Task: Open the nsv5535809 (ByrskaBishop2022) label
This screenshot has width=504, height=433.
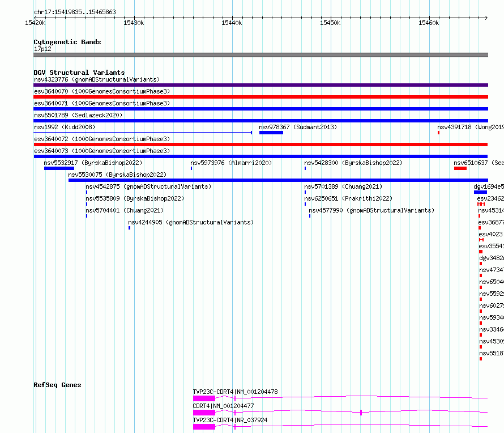Action: pos(135,198)
